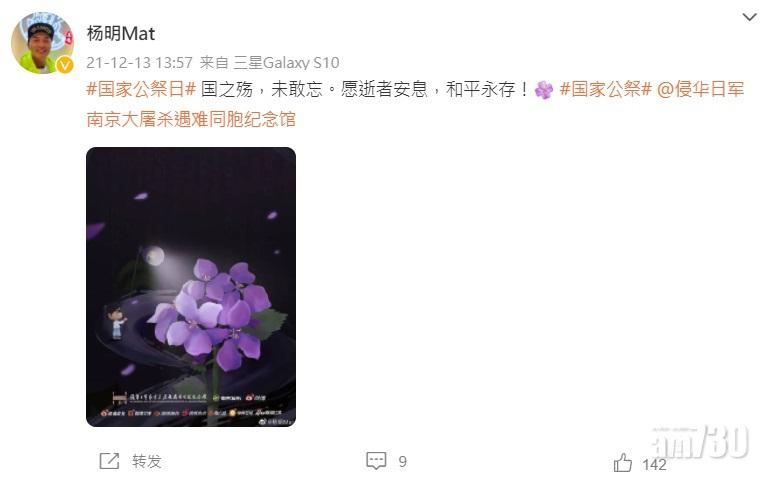Open the 杨明Mat username link
This screenshot has width=770, height=478.
click(121, 33)
